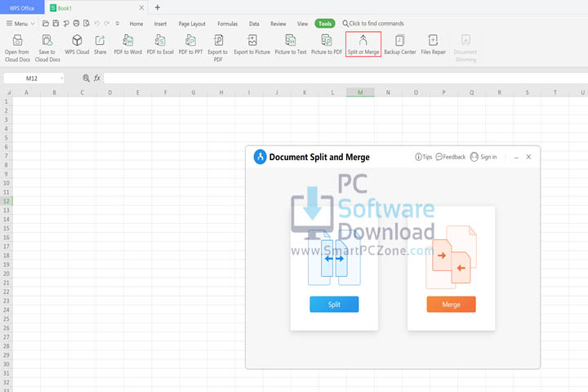Click the select-all corner of the sheet
Viewport: 588px width, 392px height.
point(7,92)
